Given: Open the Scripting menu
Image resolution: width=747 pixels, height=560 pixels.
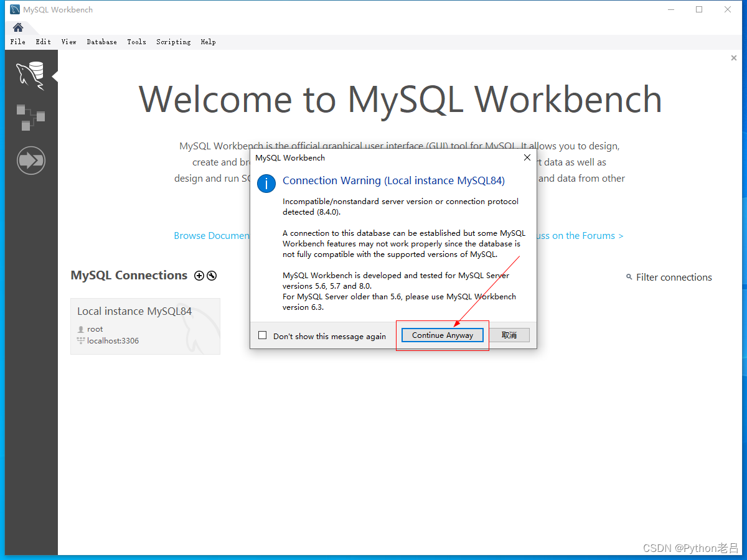Looking at the screenshot, I should point(173,42).
